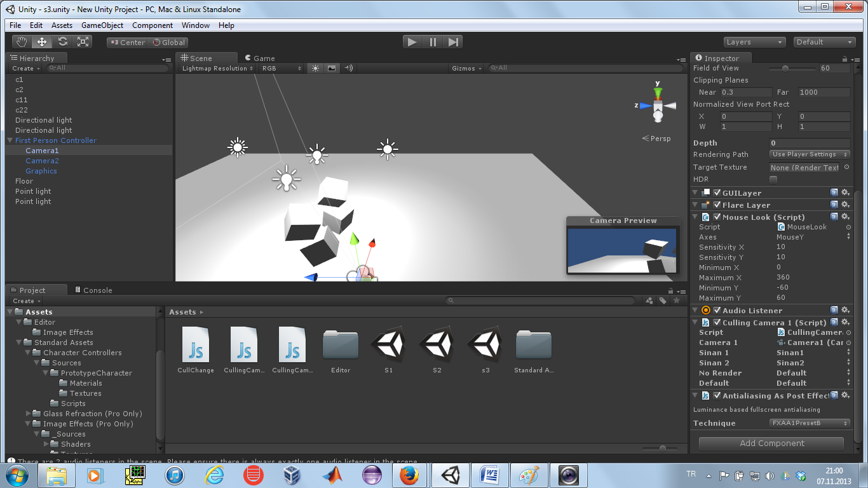Select the Hand tool in the toolbar
868x488 pixels.
[22, 42]
